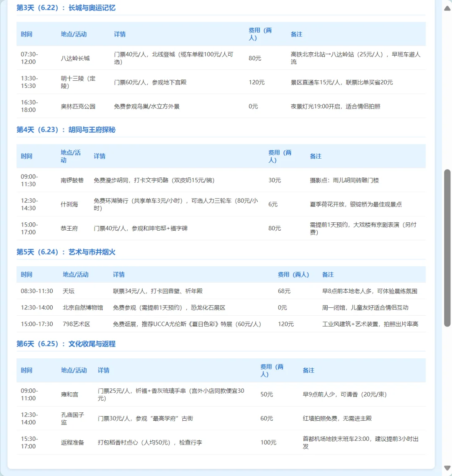452x476 pixels.
Task: Click the note 周一闭馆，儿童友好适合情侣互动
Action: click(365, 308)
